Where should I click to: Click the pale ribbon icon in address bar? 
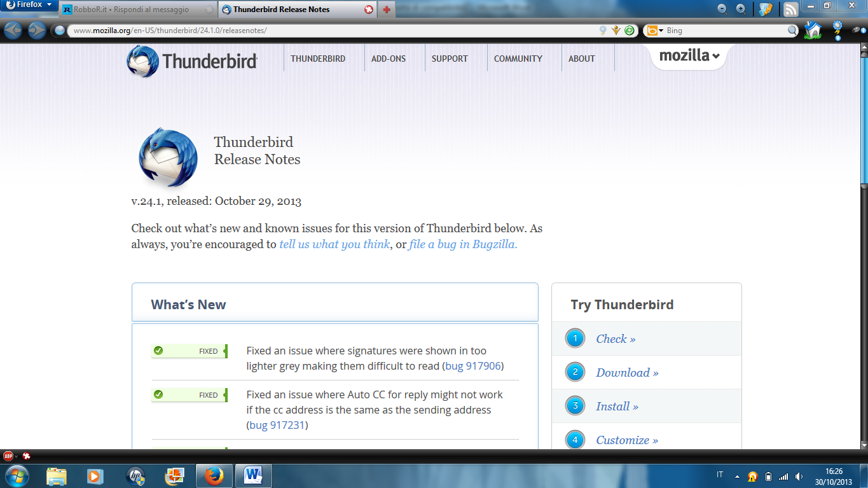coord(603,31)
